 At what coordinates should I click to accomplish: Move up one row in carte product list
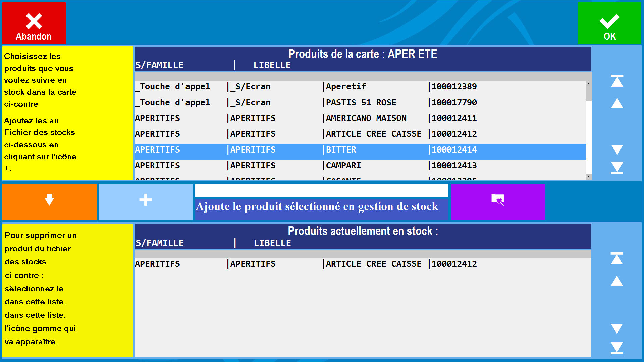click(617, 103)
